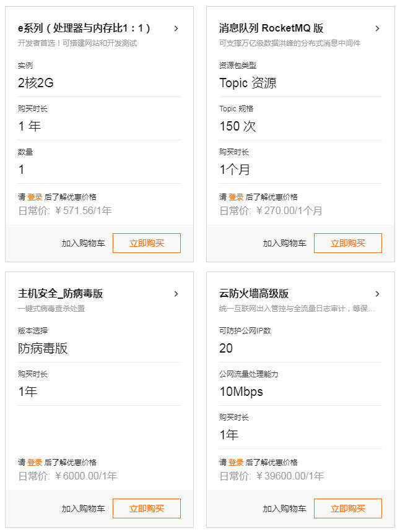Screen dimensions: 400x532
Task: Click 立即购买 for 主机安全 防病毒版
Action: pos(147,508)
